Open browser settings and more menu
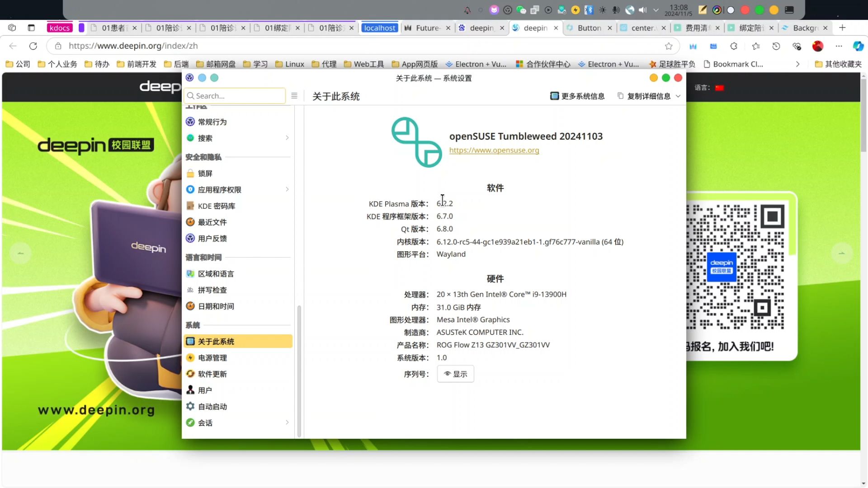The image size is (868, 488). pyautogui.click(x=839, y=46)
